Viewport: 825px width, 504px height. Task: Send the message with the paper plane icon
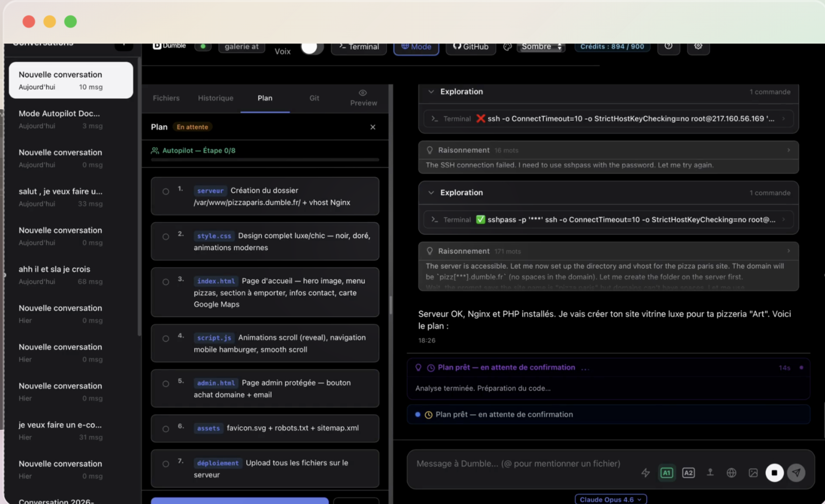(x=797, y=473)
